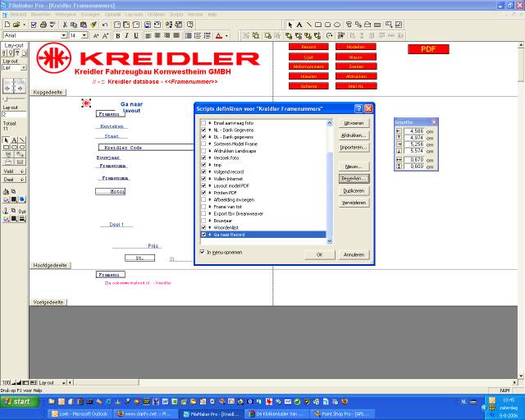Select the 'Woordenlijst' script row
Image resolution: width=525 pixels, height=420 pixels.
point(262,228)
